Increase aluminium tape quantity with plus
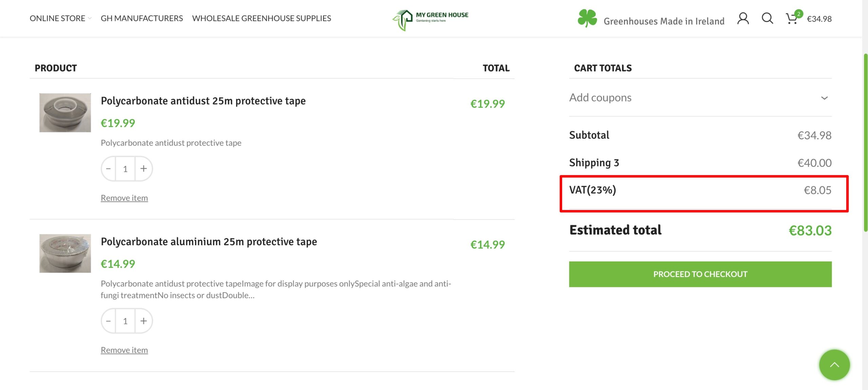868x390 pixels. (144, 321)
